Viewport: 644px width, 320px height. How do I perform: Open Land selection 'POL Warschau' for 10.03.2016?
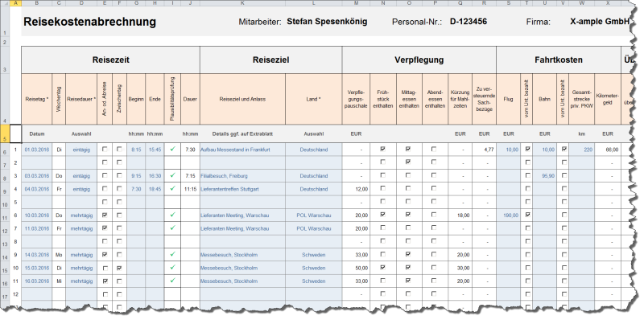coord(314,215)
